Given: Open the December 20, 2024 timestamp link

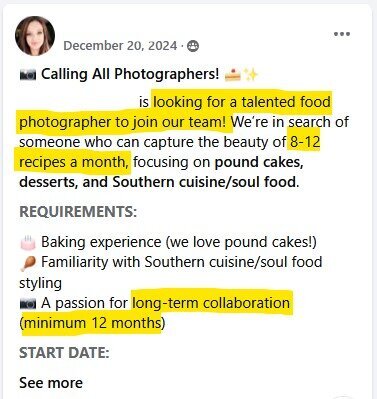Looking at the screenshot, I should 120,46.
